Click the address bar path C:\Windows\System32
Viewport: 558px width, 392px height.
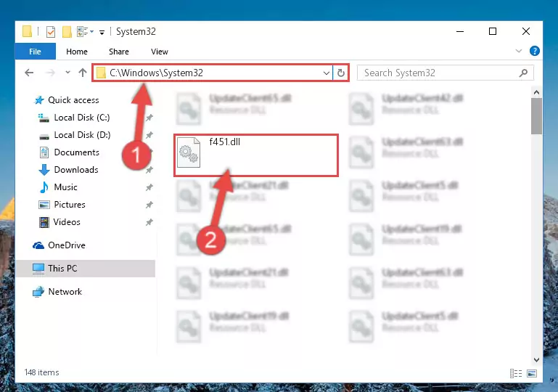[x=156, y=73]
